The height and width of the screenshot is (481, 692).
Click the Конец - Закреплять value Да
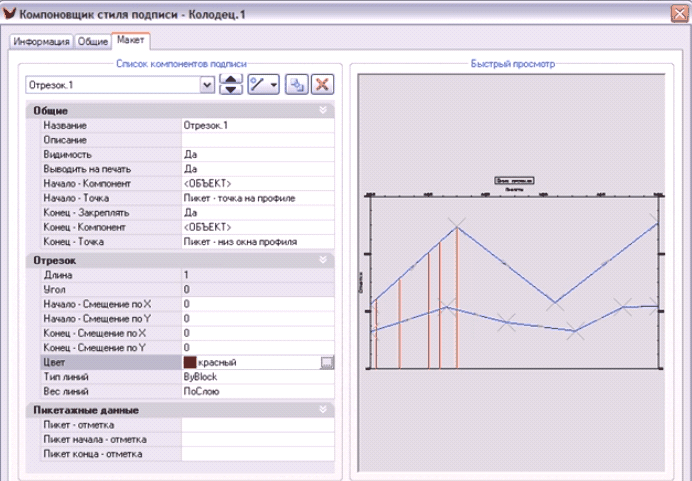click(255, 213)
